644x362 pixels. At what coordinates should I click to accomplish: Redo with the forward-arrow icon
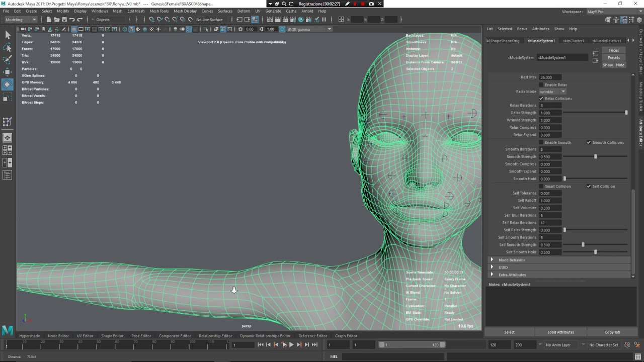click(x=79, y=20)
